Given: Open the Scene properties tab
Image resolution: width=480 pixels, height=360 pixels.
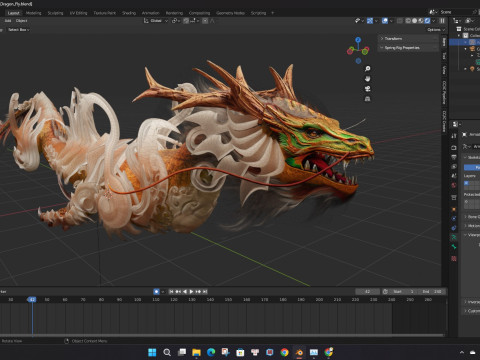Looking at the screenshot, I should 454,176.
